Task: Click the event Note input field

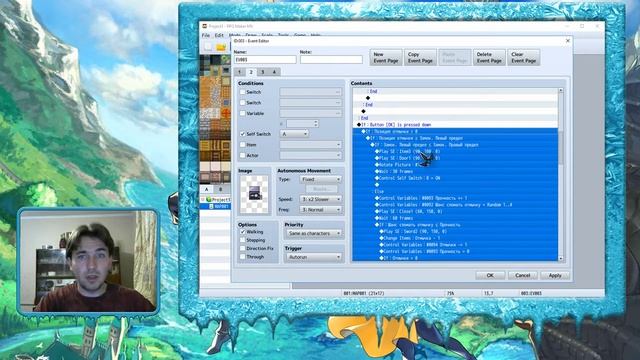Action: pyautogui.click(x=331, y=60)
